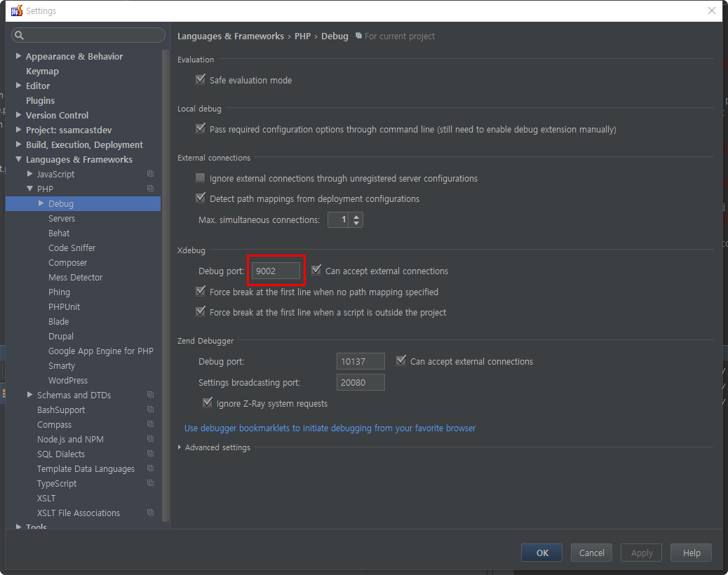This screenshot has height=575, width=728.
Task: Open Servers settings page
Action: (x=62, y=219)
